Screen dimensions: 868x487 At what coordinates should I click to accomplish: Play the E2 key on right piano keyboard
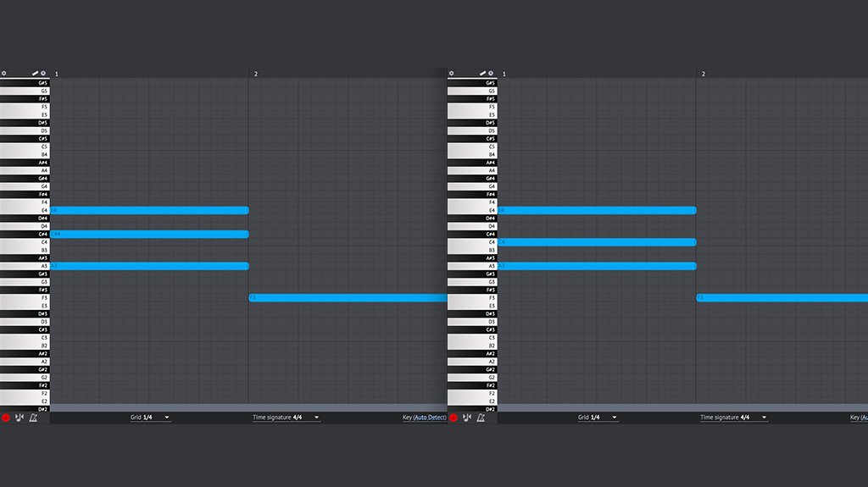(x=472, y=401)
